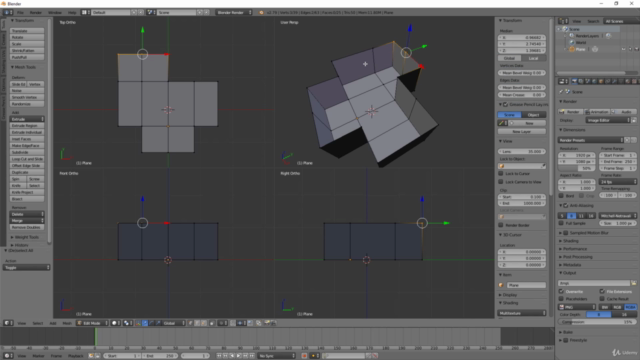Expand the Post Processing panel
Viewport: 640px width, 360px height.
point(577,257)
